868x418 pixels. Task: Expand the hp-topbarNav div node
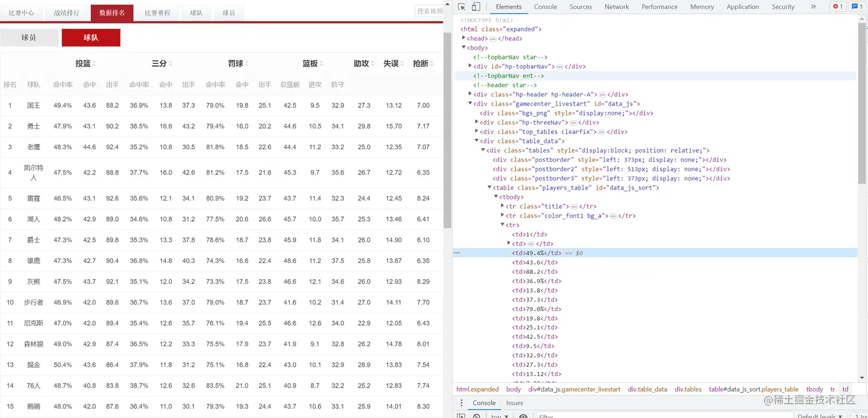pyautogui.click(x=470, y=66)
